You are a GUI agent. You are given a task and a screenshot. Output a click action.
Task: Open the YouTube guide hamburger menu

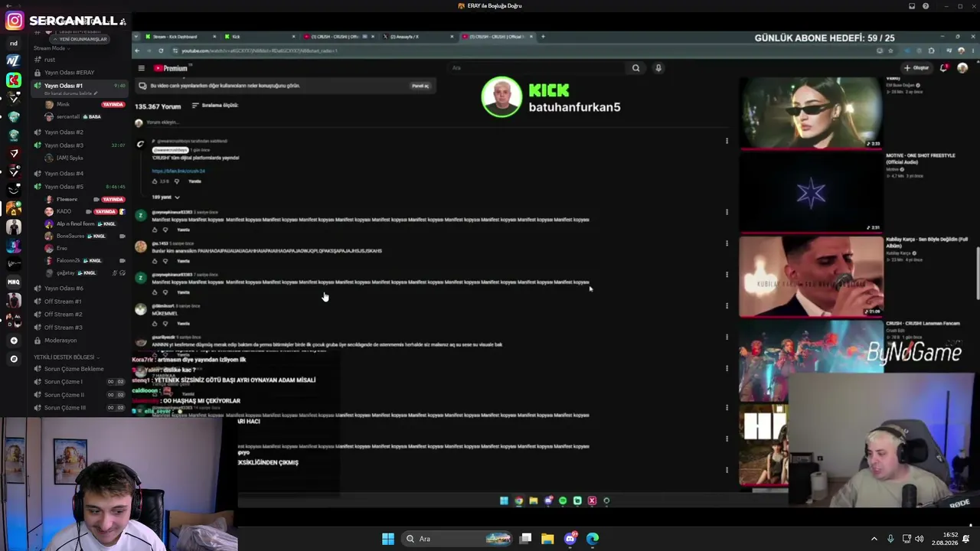coord(141,68)
